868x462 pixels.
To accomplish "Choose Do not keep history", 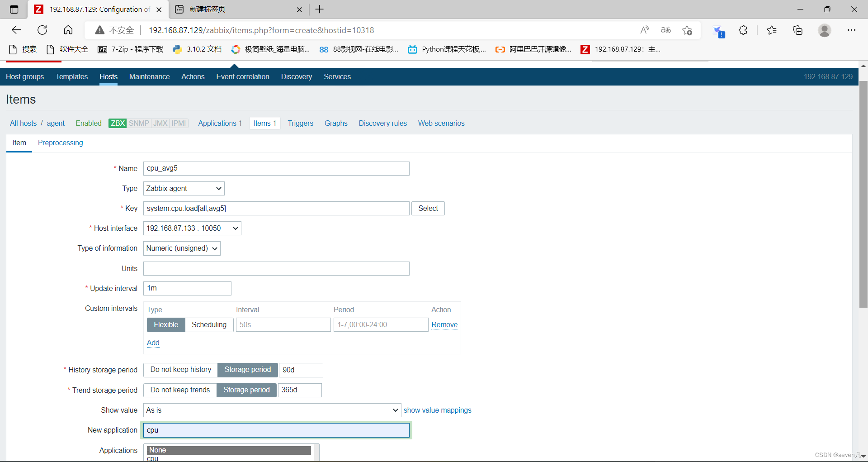I will click(181, 370).
